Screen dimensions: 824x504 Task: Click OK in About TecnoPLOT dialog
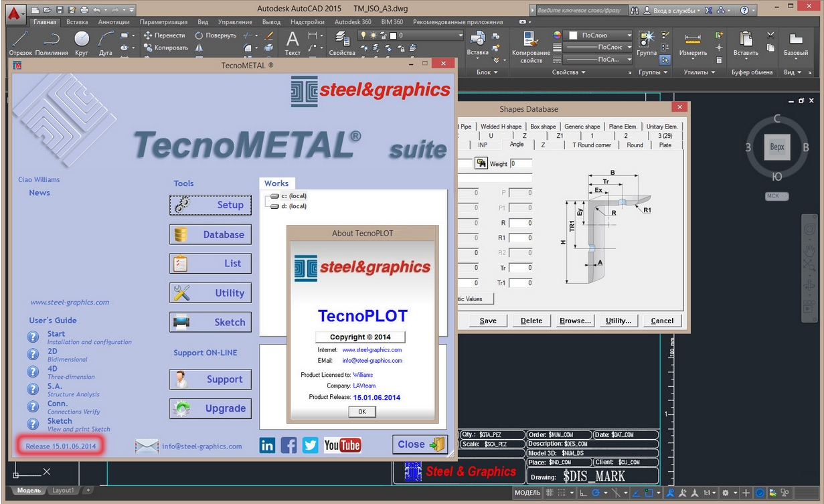[362, 412]
